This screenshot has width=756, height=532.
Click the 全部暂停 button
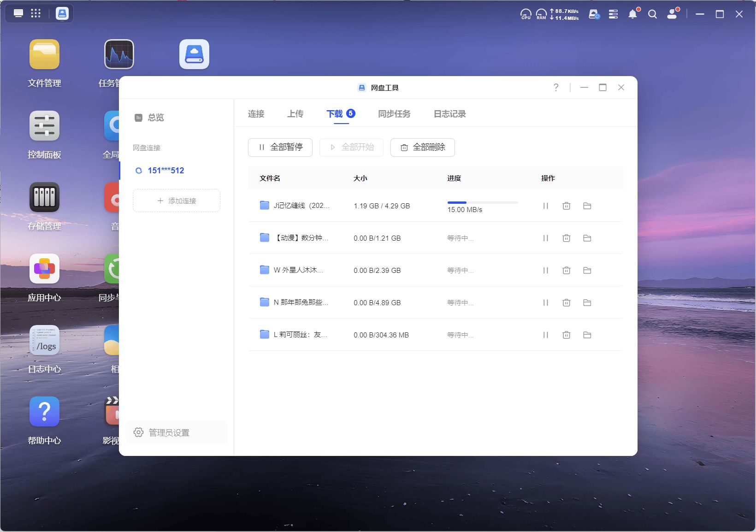click(x=280, y=147)
